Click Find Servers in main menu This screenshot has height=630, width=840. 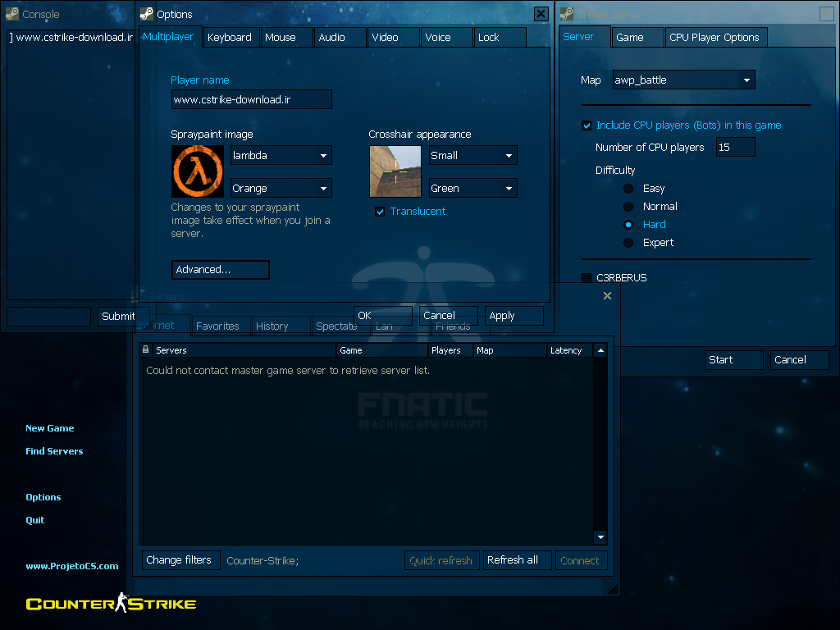click(54, 452)
